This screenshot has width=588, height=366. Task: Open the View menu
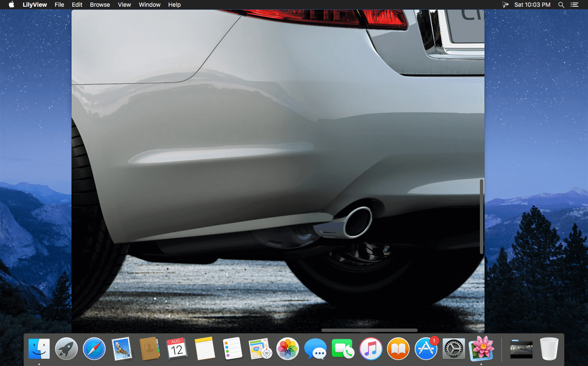pos(124,5)
